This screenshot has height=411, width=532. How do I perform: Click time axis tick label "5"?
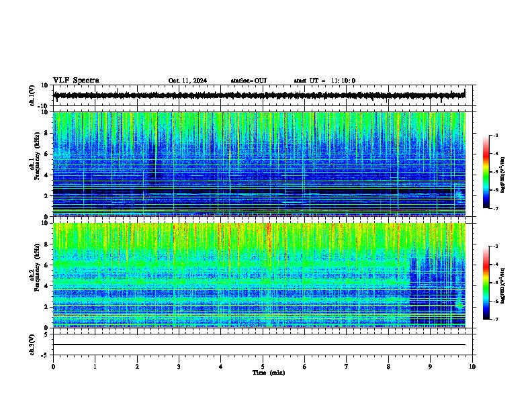tap(263, 367)
